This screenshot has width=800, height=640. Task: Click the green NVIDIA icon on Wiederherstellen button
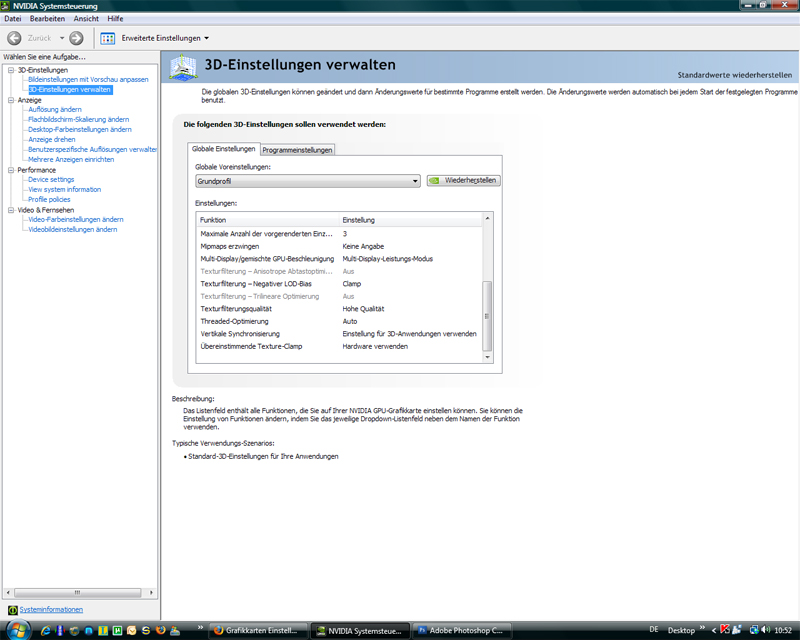point(434,181)
